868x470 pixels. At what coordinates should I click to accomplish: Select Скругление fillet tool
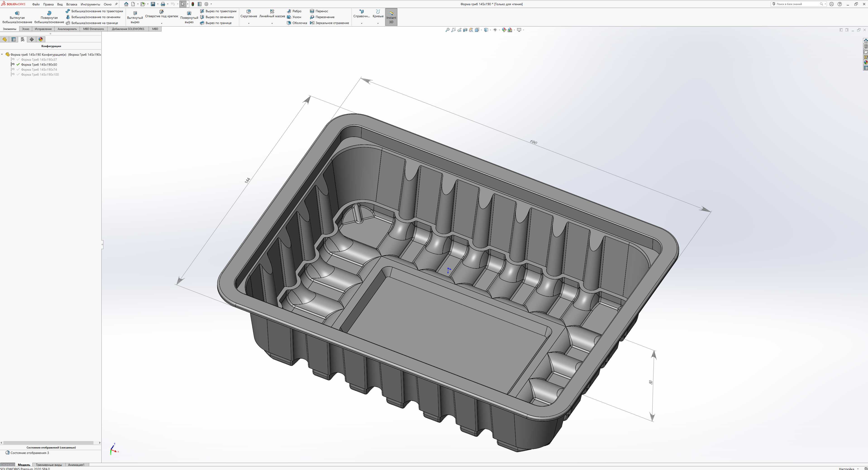coord(249,14)
